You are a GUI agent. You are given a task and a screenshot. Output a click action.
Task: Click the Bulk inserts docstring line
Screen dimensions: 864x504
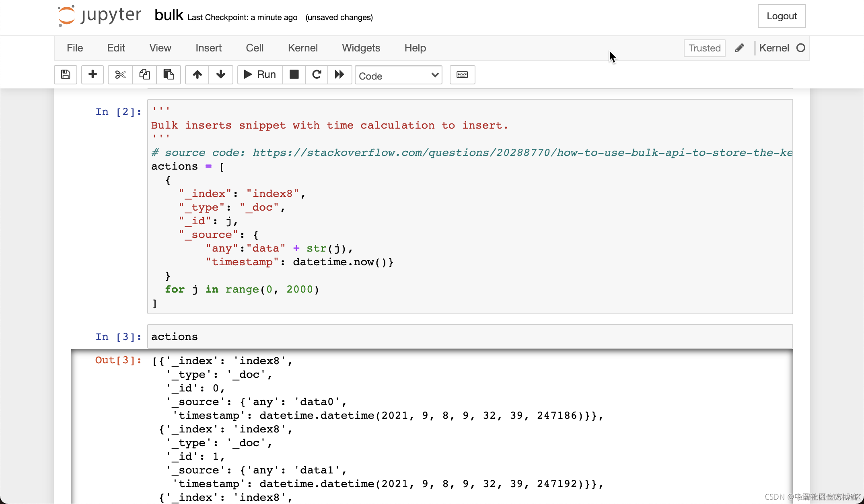tap(329, 125)
